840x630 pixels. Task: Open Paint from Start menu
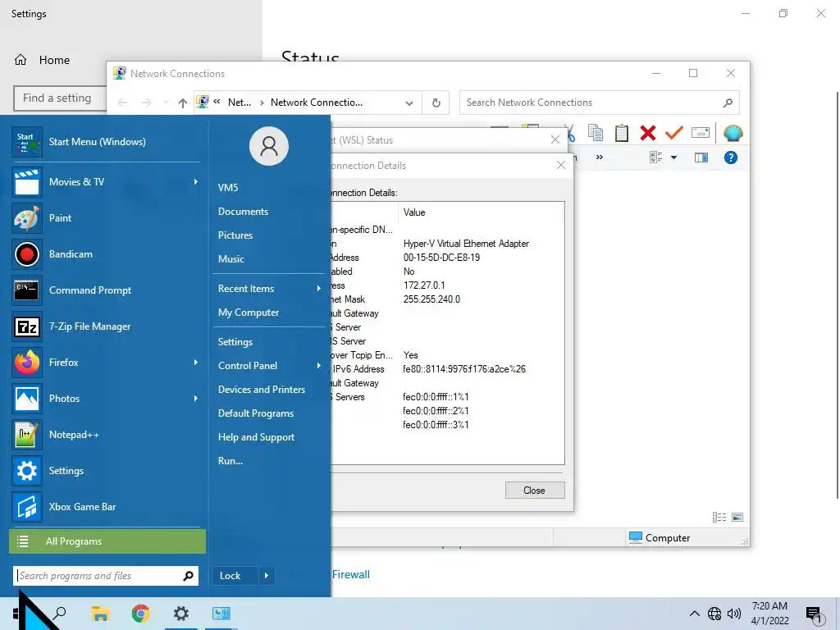point(106,218)
